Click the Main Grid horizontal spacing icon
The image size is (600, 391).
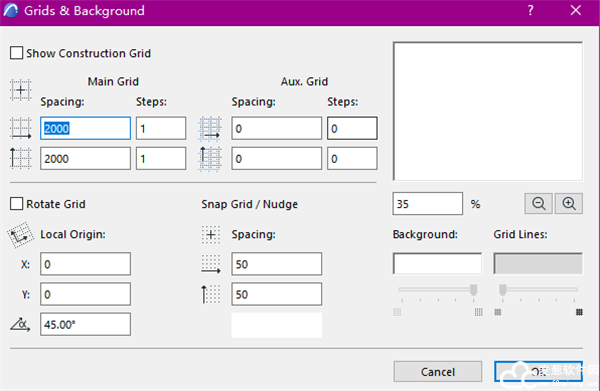point(20,128)
